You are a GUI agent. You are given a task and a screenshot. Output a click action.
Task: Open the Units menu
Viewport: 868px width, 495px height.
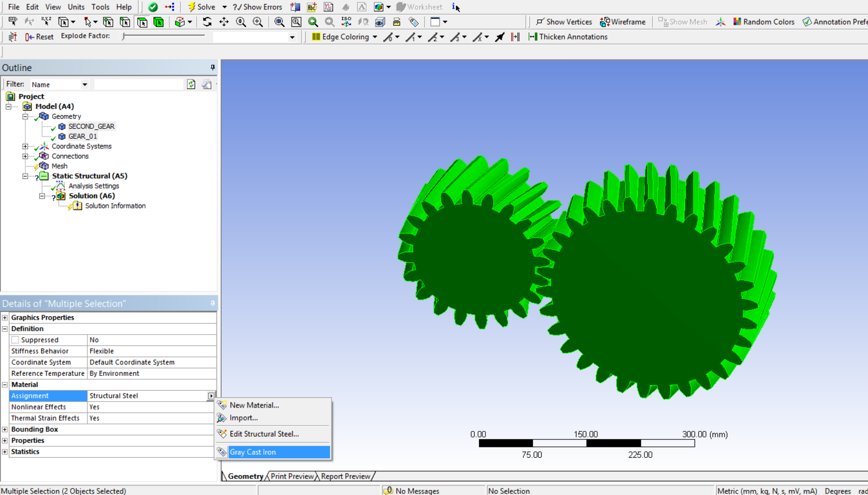pos(76,7)
